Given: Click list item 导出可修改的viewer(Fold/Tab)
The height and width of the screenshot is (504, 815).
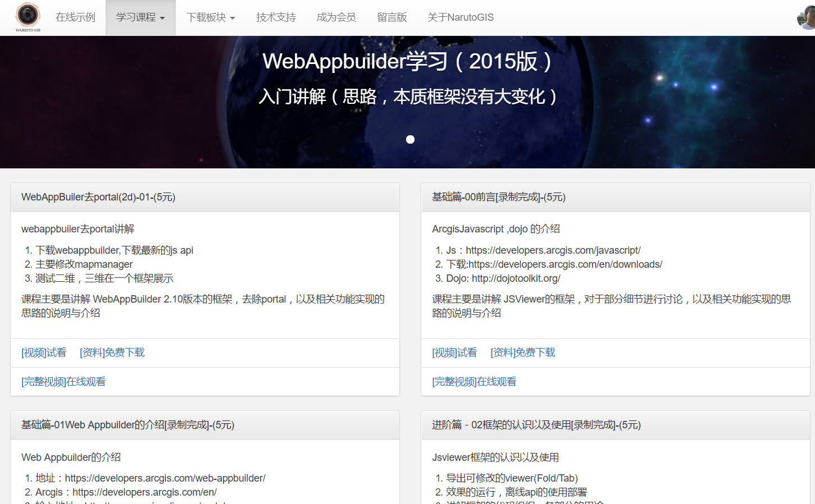Looking at the screenshot, I should pyautogui.click(x=512, y=478).
